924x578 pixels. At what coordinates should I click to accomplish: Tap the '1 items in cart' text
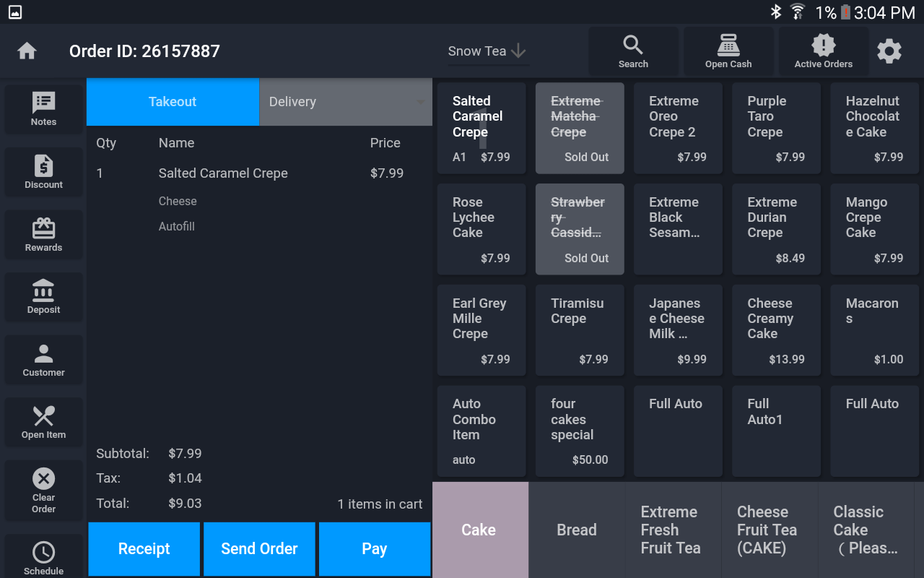click(380, 504)
